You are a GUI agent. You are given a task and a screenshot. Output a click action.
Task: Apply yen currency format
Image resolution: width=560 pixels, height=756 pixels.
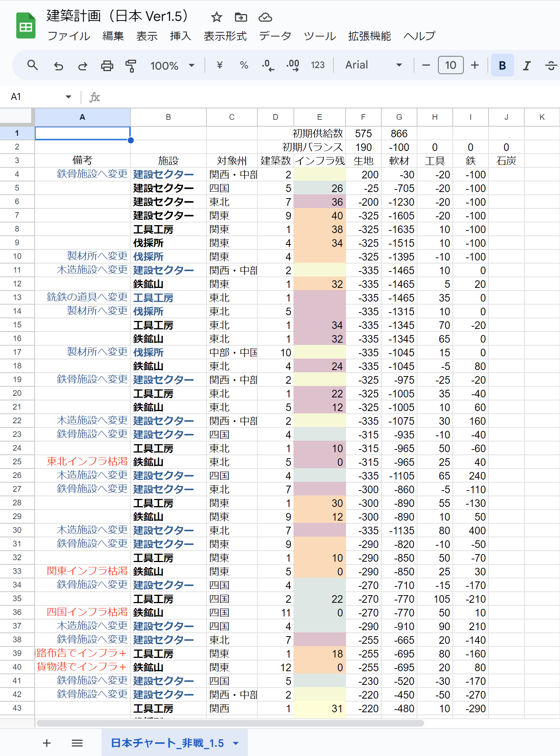[219, 65]
